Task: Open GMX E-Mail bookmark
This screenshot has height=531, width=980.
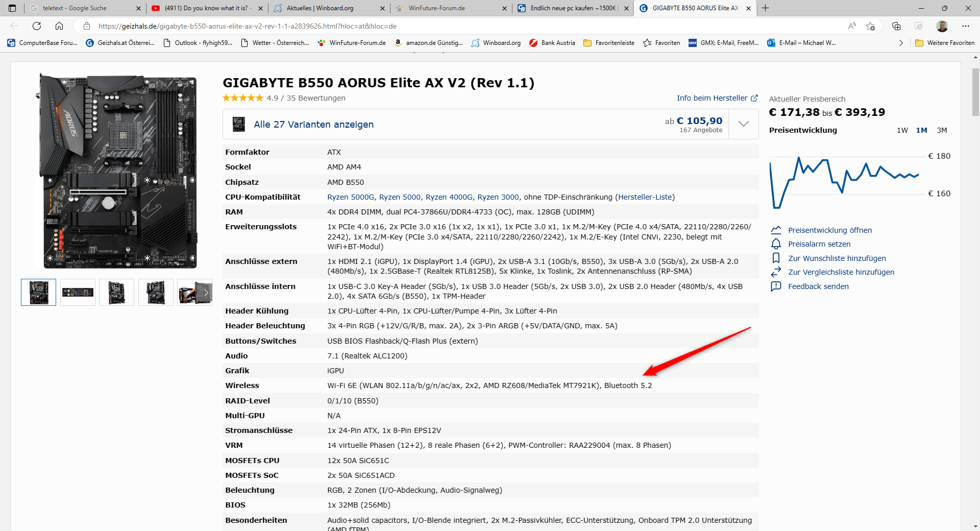Action: point(724,43)
